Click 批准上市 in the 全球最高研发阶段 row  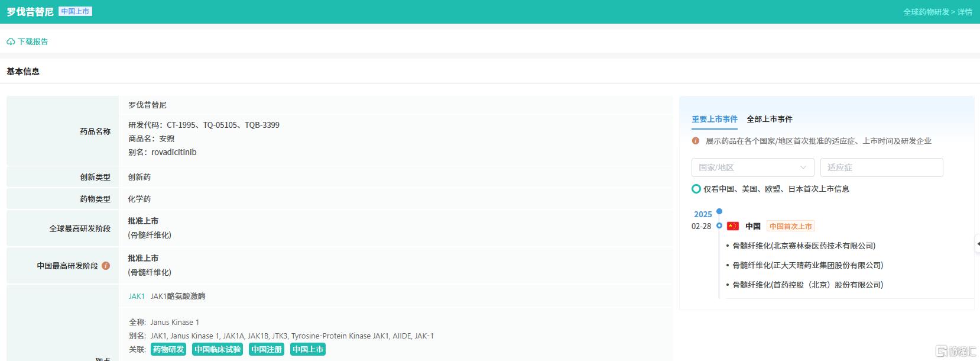coord(143,221)
